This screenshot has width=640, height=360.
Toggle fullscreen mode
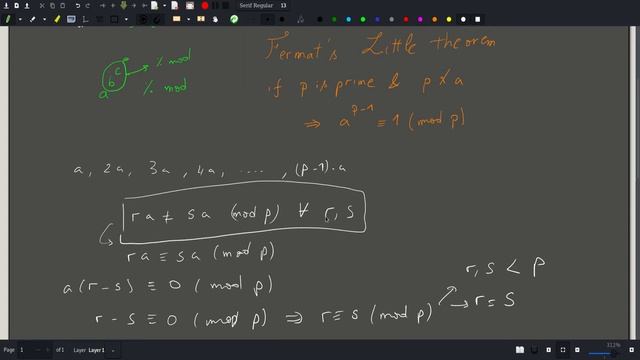pyautogui.click(x=563, y=350)
